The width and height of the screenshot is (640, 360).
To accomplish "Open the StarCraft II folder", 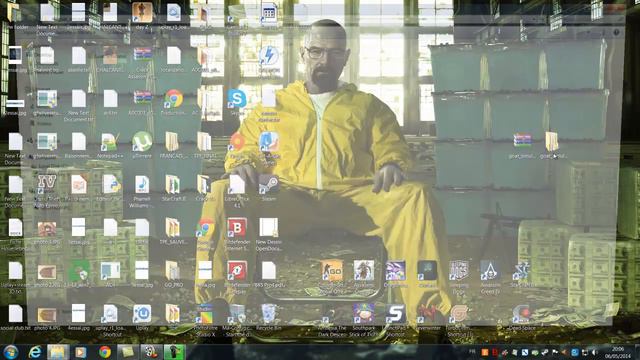I will click(x=173, y=184).
